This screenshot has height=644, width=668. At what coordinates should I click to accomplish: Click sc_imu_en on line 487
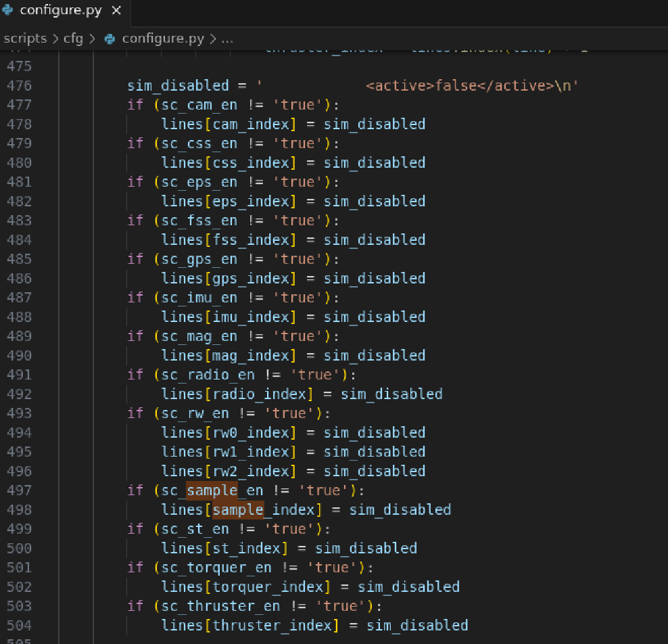pyautogui.click(x=199, y=298)
